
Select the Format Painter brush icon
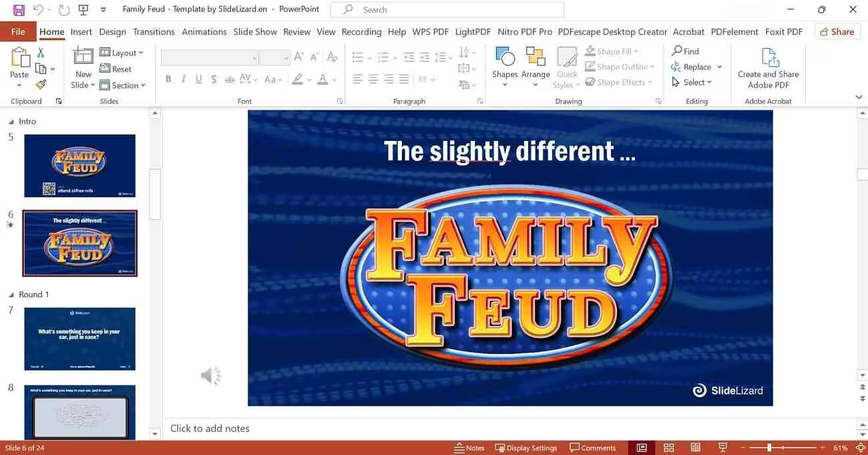tap(41, 85)
